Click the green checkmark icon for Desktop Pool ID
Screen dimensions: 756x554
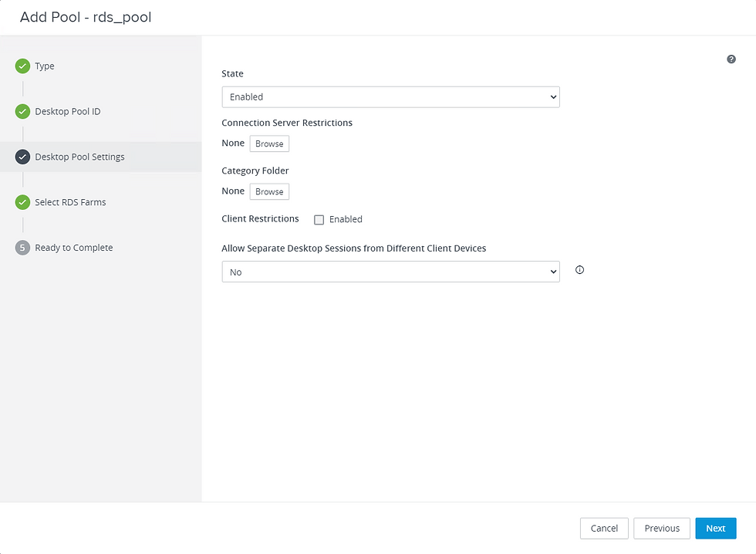point(22,111)
